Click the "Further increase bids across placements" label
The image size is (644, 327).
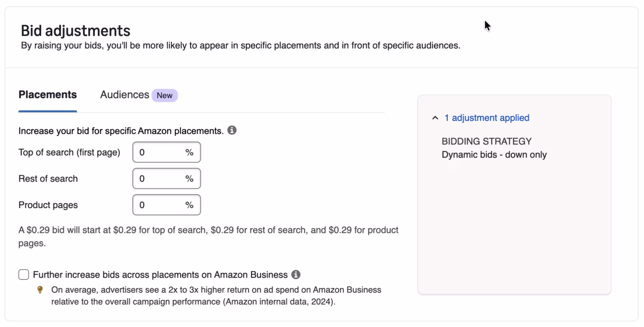pyautogui.click(x=160, y=275)
